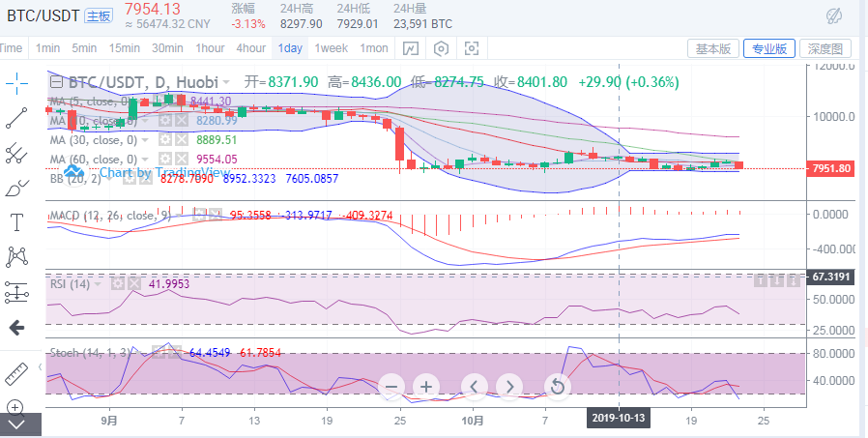Viewport: 868px width, 438px height.
Task: Switch to 1hour interval
Action: (x=210, y=48)
